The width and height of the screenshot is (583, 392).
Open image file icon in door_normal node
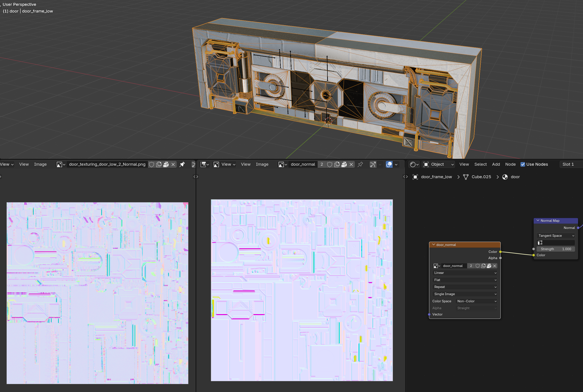coord(489,266)
